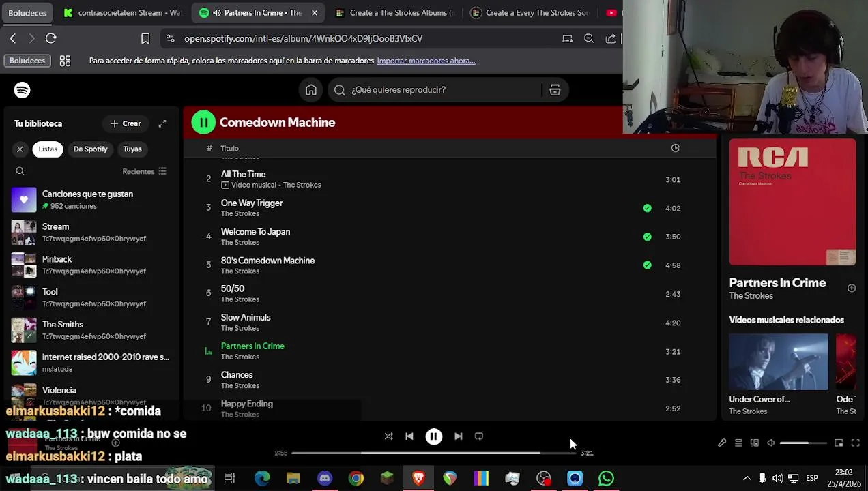Select the De Spotify filter chip
Screen dimensions: 868x491
(x=91, y=149)
